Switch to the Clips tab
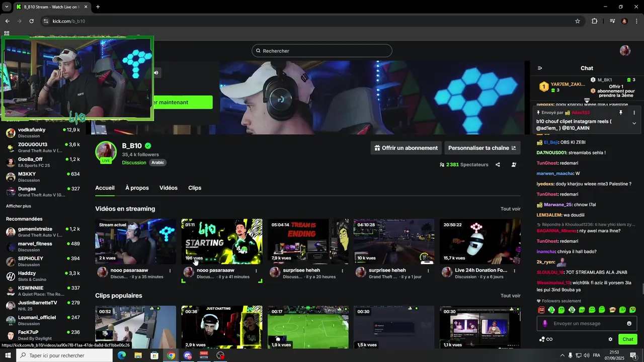The width and height of the screenshot is (644, 362). pyautogui.click(x=195, y=188)
